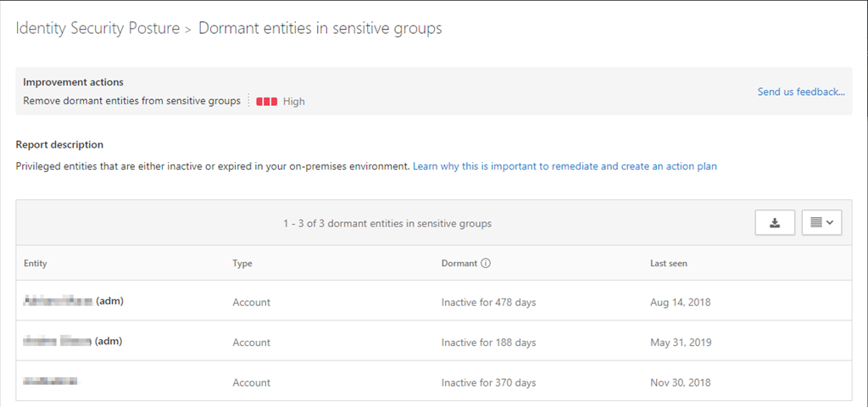Sort by the Last seen column header
This screenshot has width=868, height=407.
668,264
